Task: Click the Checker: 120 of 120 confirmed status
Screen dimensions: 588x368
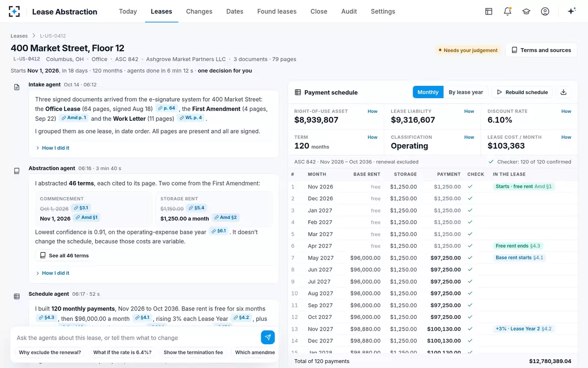Action: [x=530, y=162]
